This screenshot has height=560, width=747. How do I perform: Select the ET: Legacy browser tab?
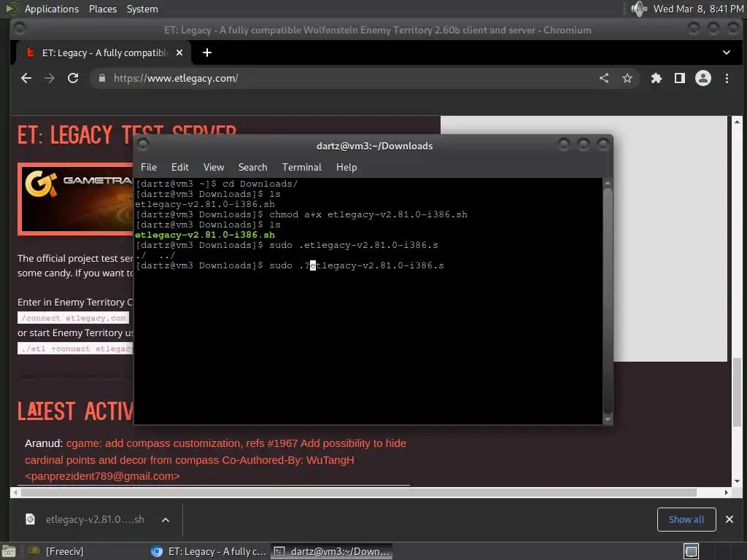[x=104, y=52]
